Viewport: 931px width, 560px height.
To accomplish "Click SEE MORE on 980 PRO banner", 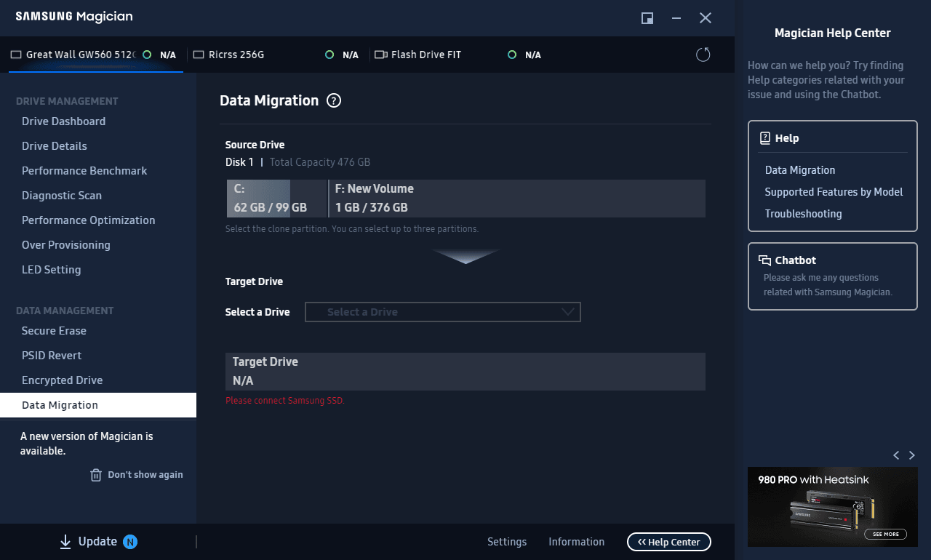I will coord(885,534).
